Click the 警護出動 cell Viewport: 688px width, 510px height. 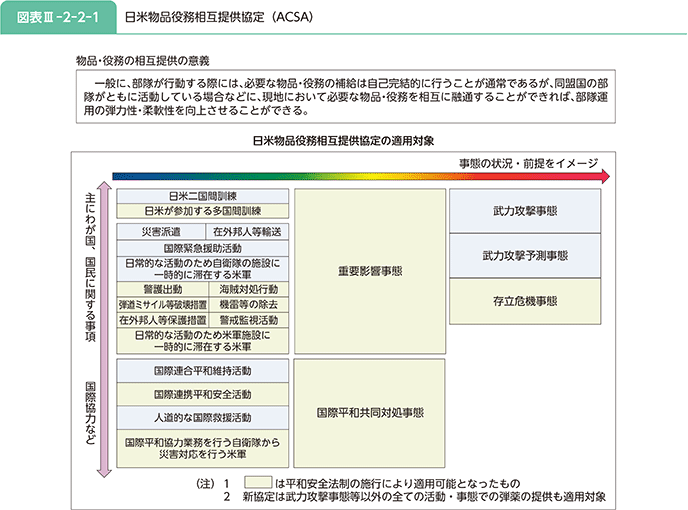162,289
